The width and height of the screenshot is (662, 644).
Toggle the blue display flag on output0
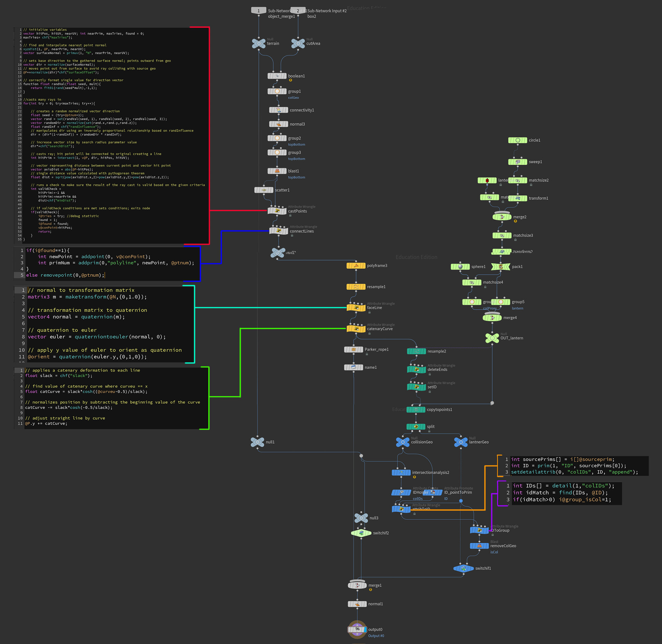(x=365, y=630)
